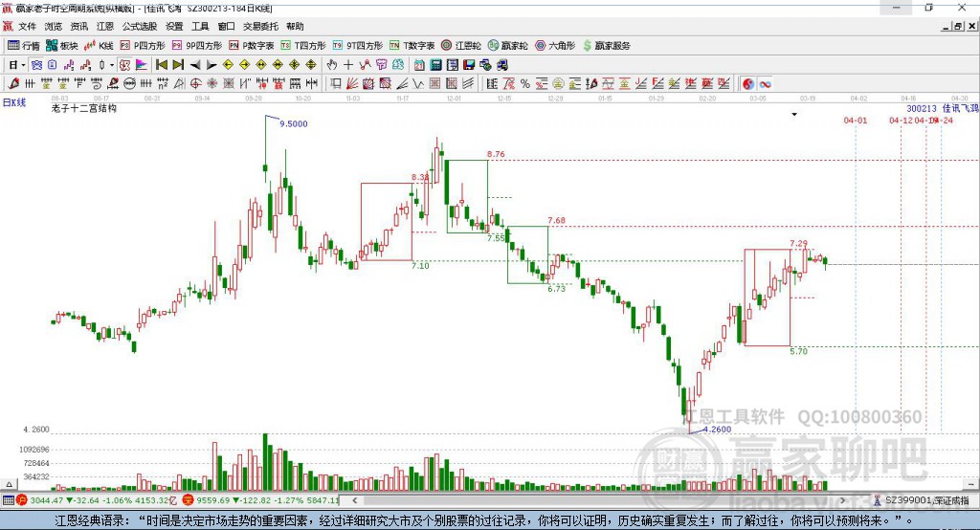
Task: Select the Gann fan lines tool
Action: coord(352,84)
